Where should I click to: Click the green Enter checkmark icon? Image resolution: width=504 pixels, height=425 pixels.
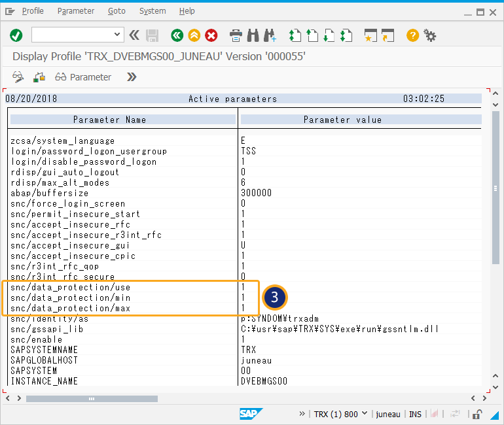point(16,35)
